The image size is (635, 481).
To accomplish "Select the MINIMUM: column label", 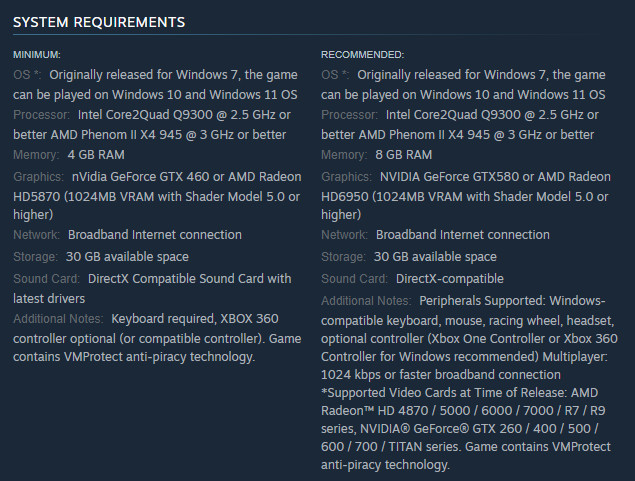I will (37, 55).
